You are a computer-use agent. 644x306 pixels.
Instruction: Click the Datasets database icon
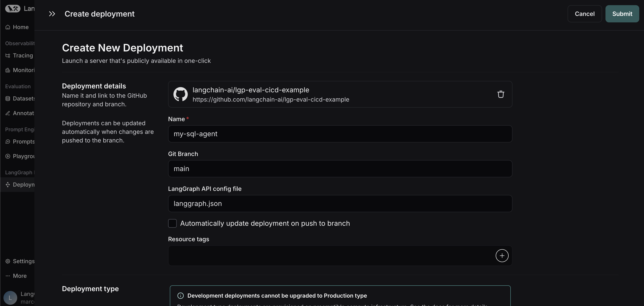click(8, 99)
